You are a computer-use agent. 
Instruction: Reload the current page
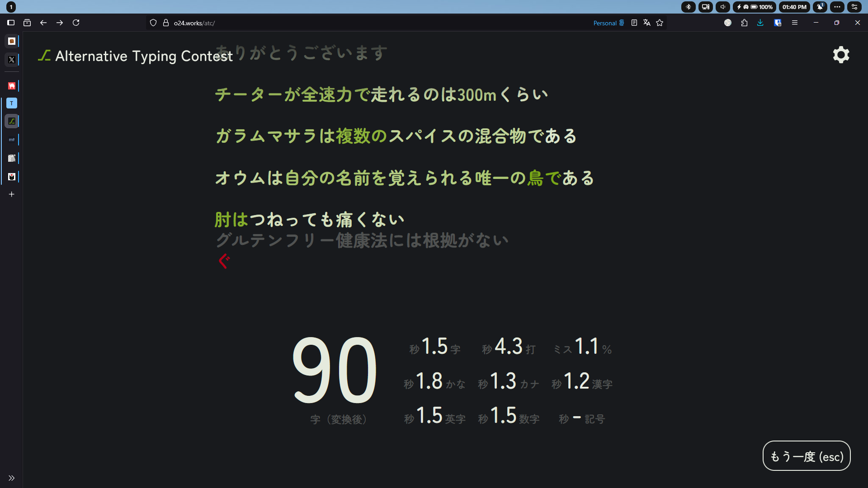click(x=76, y=23)
